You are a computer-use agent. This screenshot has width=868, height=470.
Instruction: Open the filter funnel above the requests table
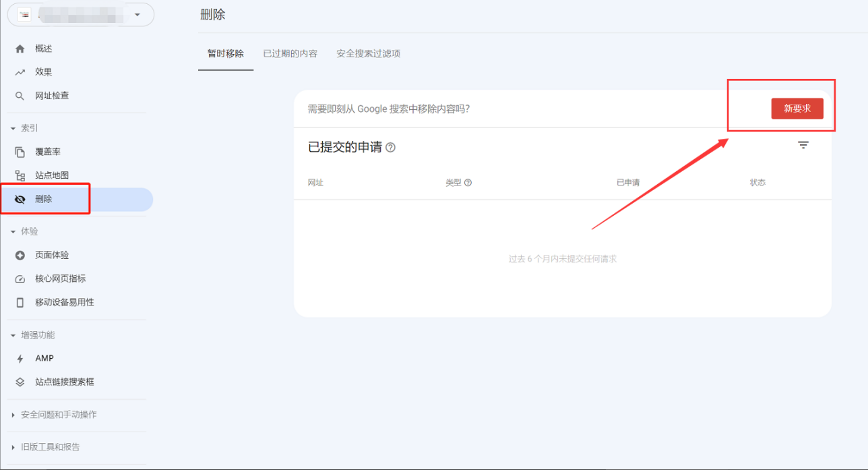tap(803, 145)
